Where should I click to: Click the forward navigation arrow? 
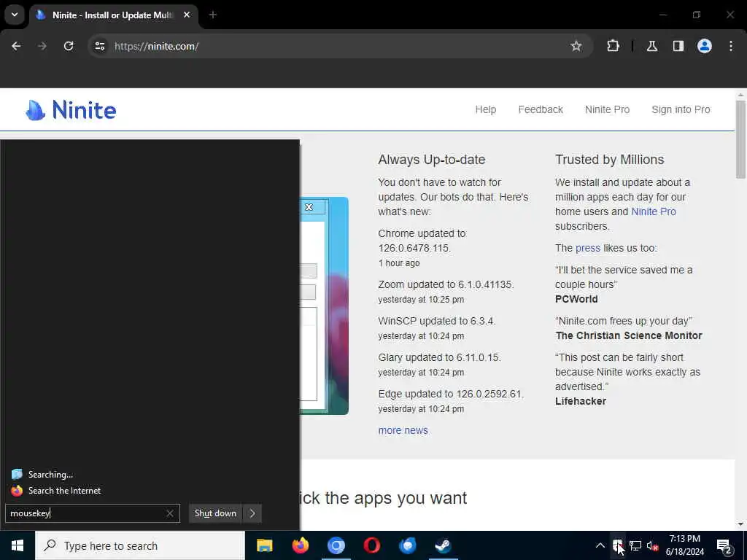[x=42, y=46]
